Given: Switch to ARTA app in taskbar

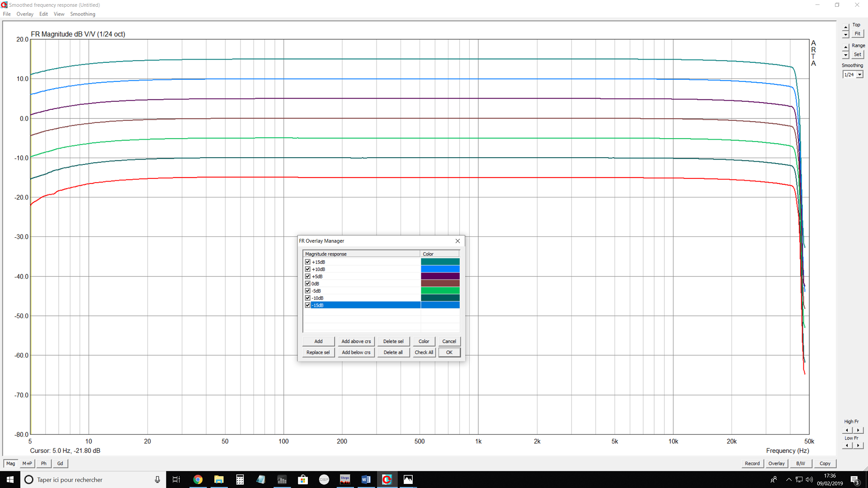Looking at the screenshot, I should (x=387, y=479).
